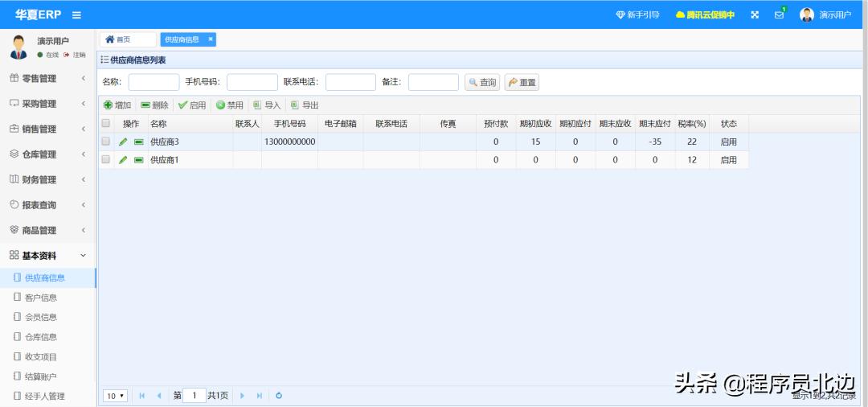Click the 期末应付 column header
The height and width of the screenshot is (407, 868).
tap(655, 124)
